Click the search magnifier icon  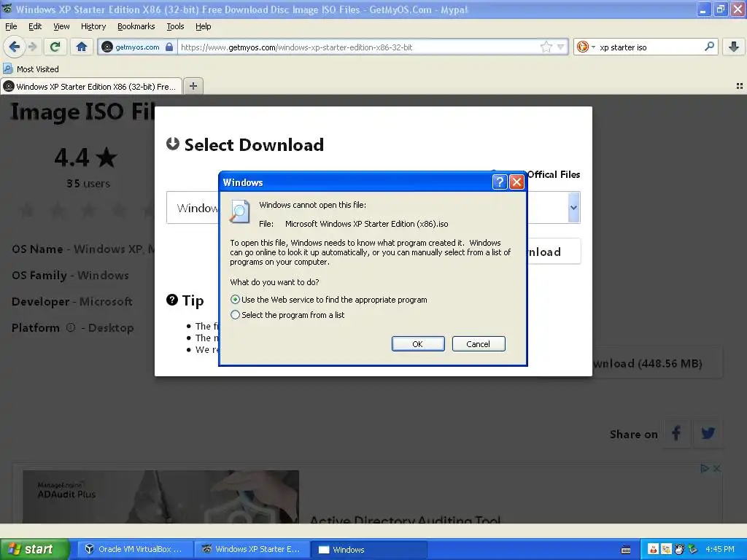[709, 47]
